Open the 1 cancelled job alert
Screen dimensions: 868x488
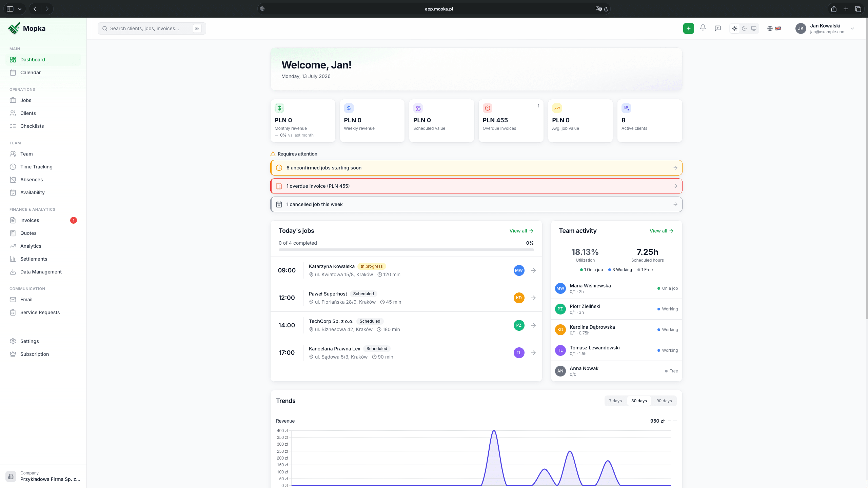point(476,204)
